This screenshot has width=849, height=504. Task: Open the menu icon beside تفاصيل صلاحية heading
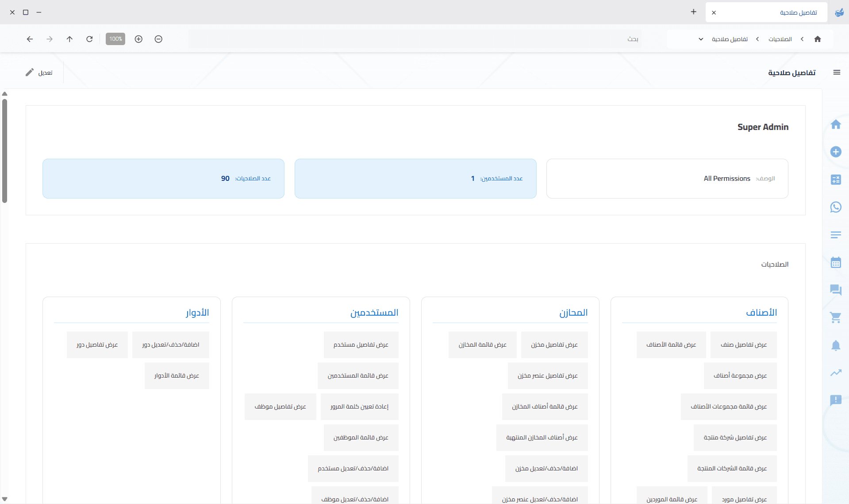837,72
